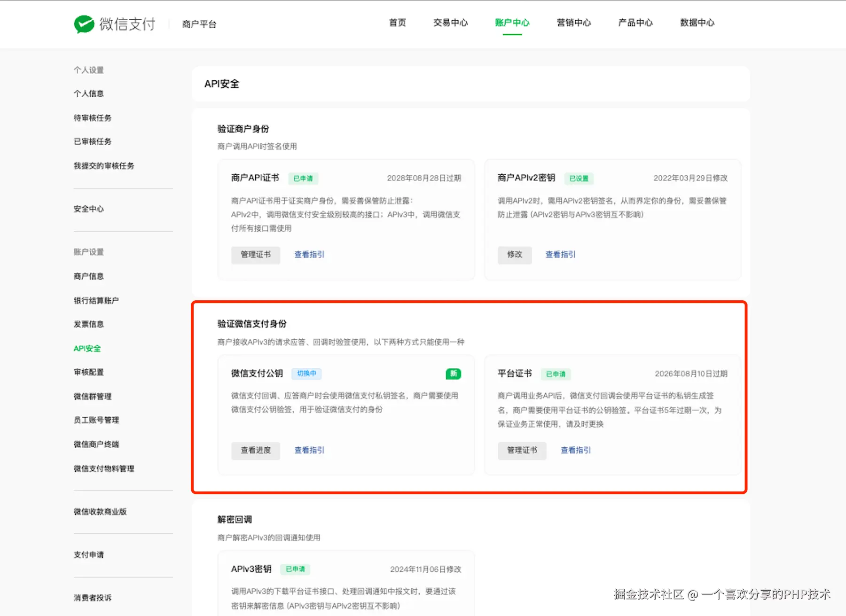
Task: Select 支付申请 from the sidebar
Action: point(88,555)
